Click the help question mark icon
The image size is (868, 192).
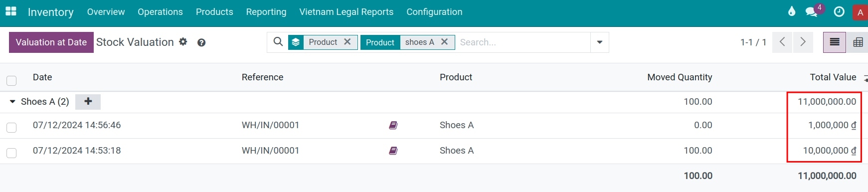201,42
